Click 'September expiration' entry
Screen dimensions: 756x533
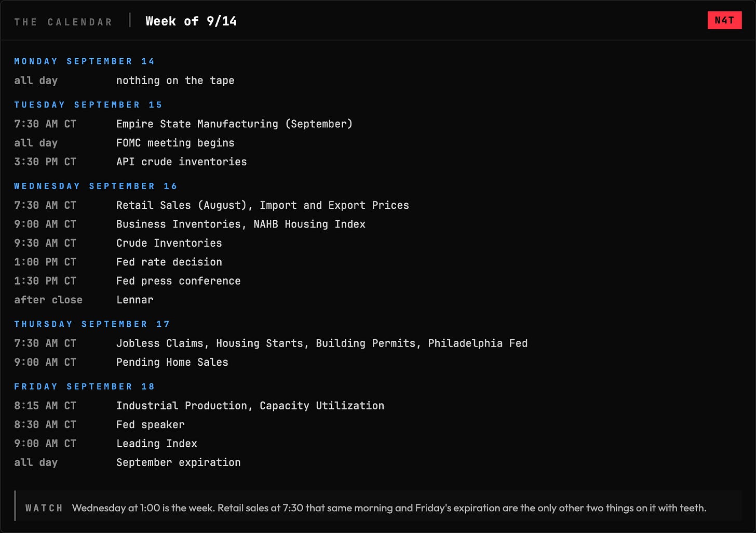[x=178, y=462]
